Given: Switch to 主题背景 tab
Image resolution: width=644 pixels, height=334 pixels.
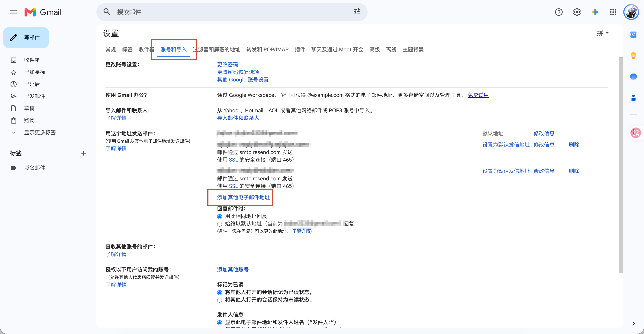Looking at the screenshot, I should click(x=413, y=49).
